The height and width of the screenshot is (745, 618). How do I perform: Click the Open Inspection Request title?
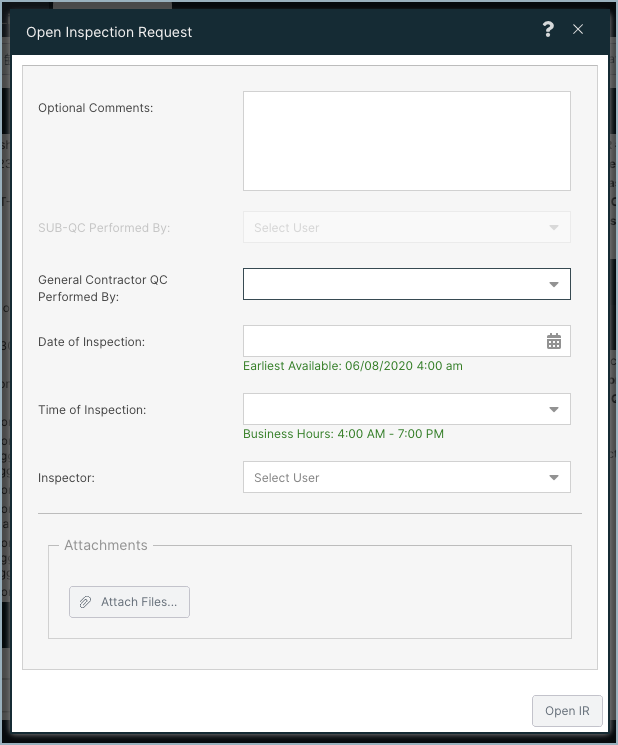[x=109, y=32]
